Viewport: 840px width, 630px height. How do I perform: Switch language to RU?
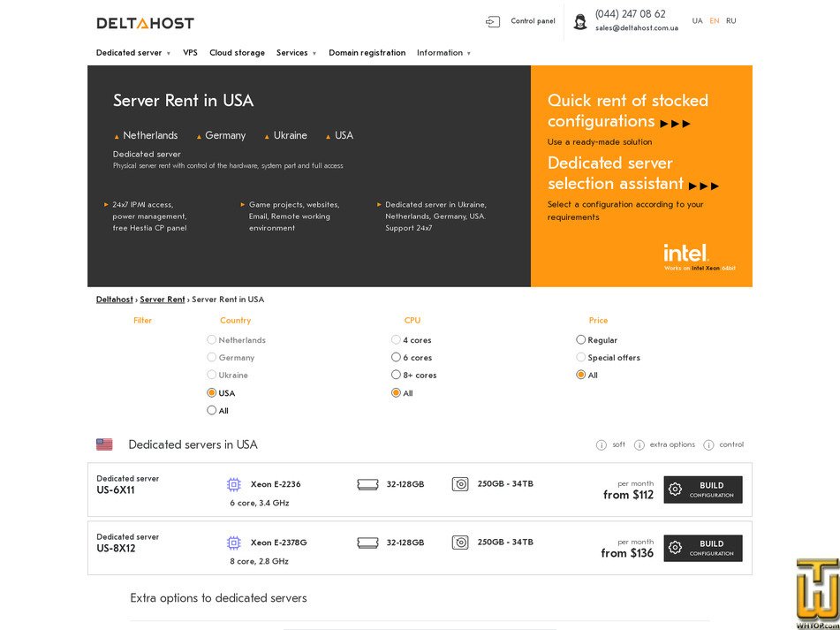pos(731,21)
